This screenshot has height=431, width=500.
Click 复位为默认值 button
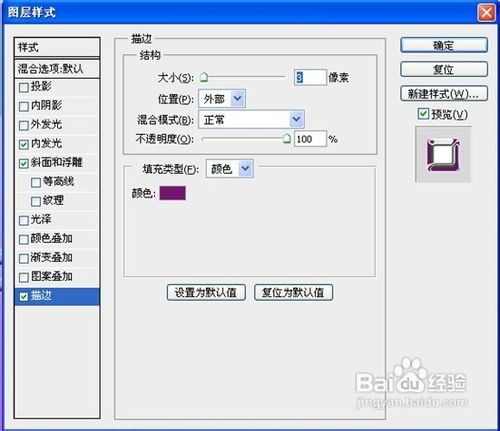tap(293, 293)
